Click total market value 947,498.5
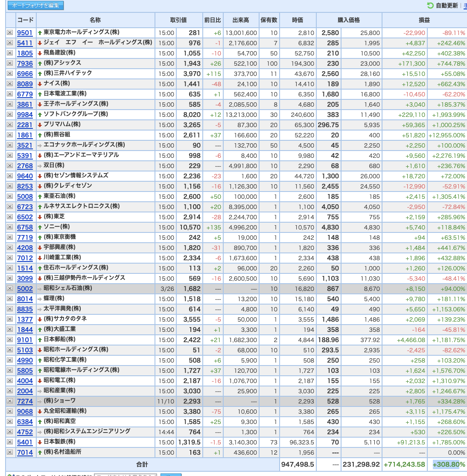The width and height of the screenshot is (467, 476). [x=298, y=464]
